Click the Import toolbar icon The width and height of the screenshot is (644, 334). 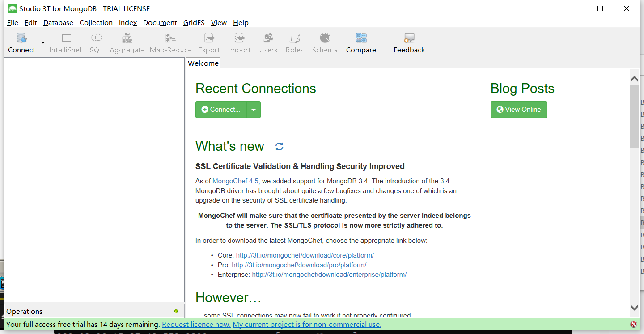[240, 43]
